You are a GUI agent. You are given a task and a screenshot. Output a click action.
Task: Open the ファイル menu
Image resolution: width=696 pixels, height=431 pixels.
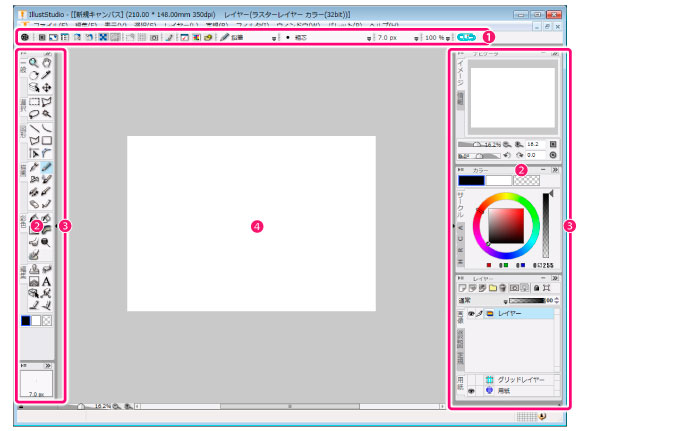(x=50, y=25)
